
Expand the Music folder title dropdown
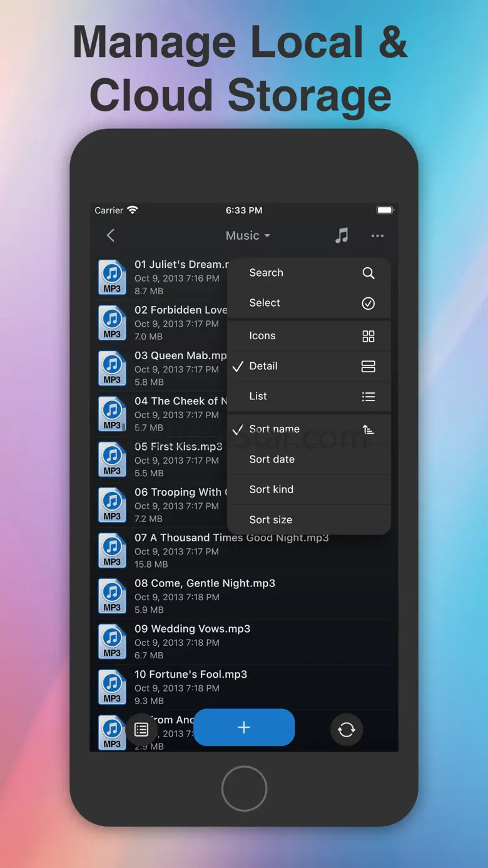[248, 236]
